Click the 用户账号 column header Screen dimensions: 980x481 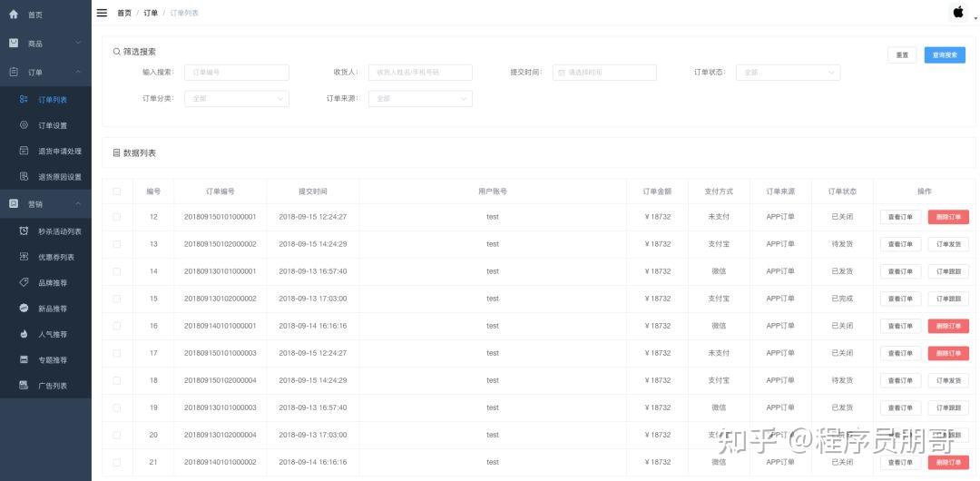(x=493, y=191)
